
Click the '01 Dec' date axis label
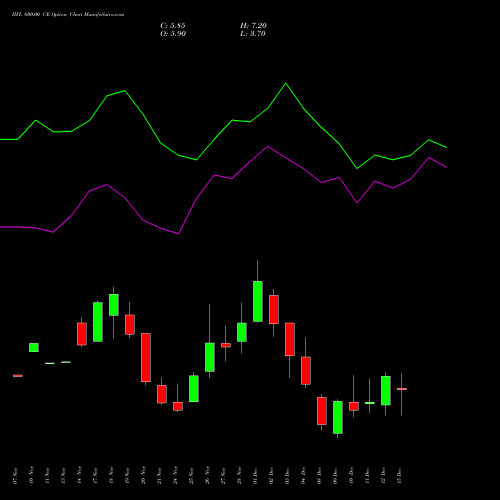pyautogui.click(x=255, y=476)
